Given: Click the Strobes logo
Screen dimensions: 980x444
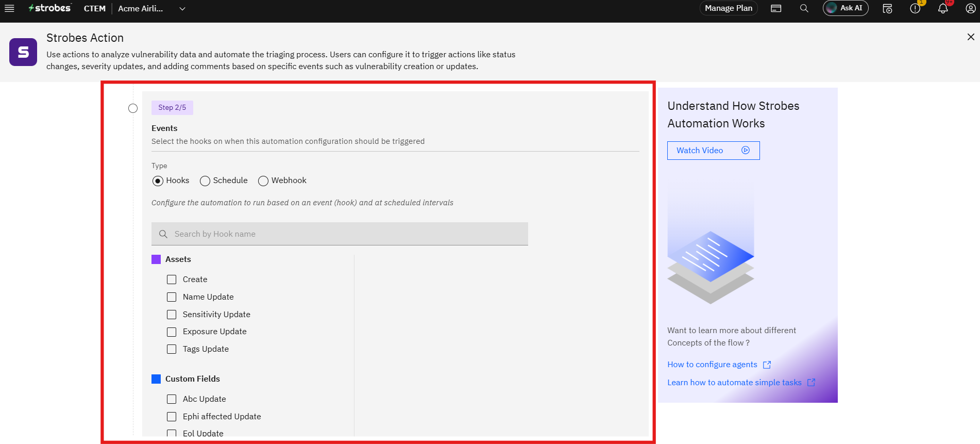Looking at the screenshot, I should 49,8.
